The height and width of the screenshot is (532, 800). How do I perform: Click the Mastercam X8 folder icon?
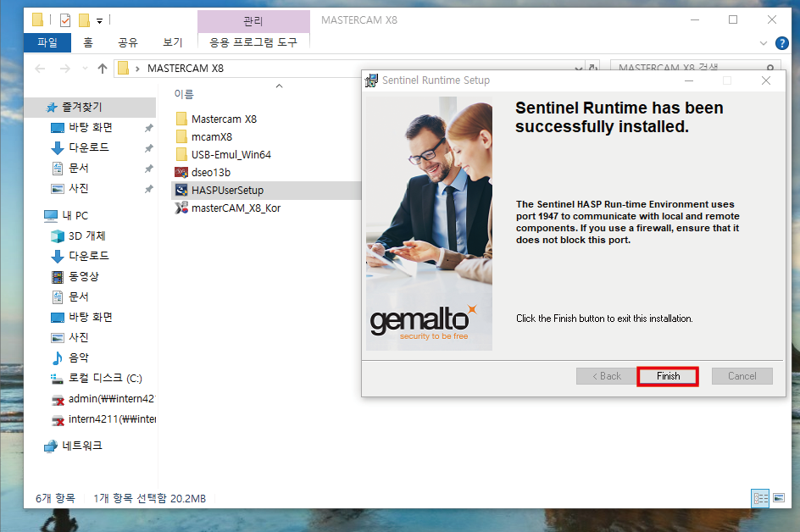tap(181, 119)
